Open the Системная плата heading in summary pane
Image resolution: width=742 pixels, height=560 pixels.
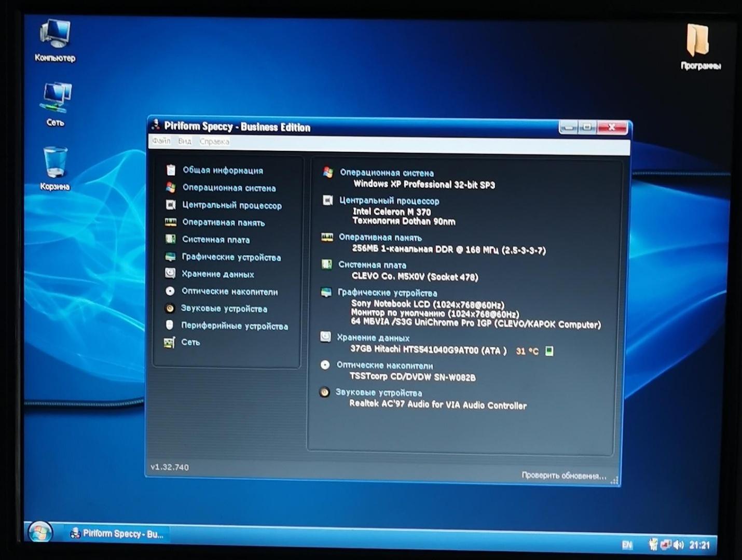(x=372, y=264)
